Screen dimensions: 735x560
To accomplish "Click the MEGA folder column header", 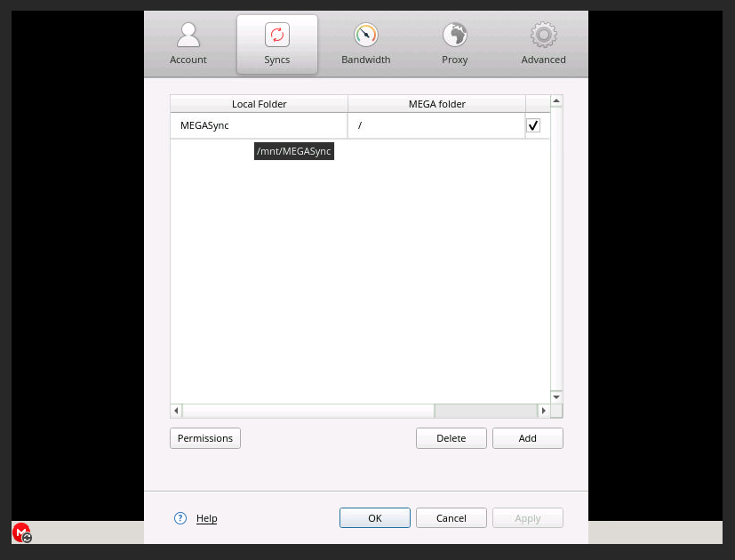I will 437,104.
